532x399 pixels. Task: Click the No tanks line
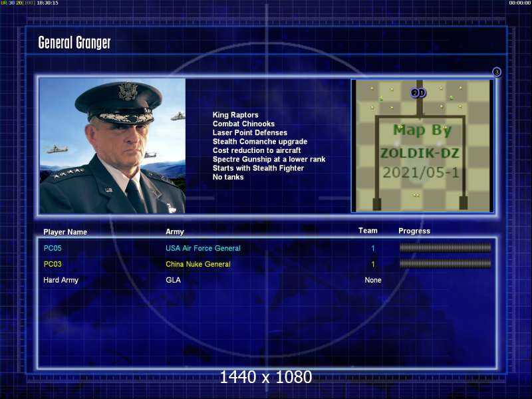(228, 177)
